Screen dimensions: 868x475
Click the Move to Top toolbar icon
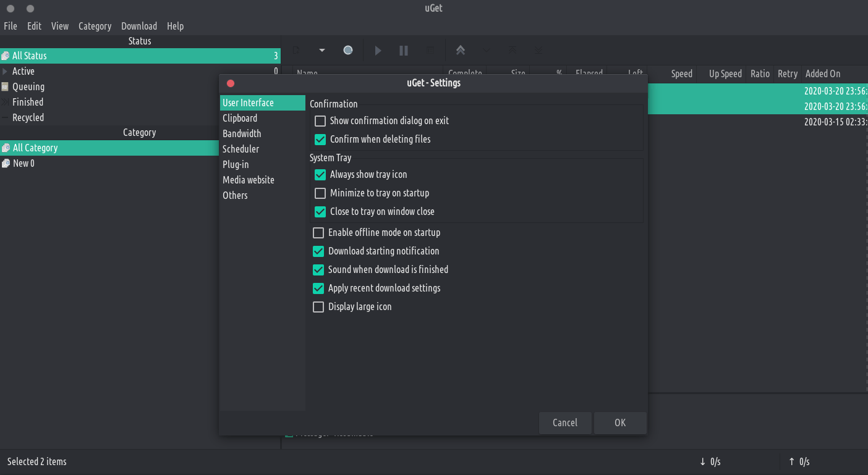tap(513, 51)
